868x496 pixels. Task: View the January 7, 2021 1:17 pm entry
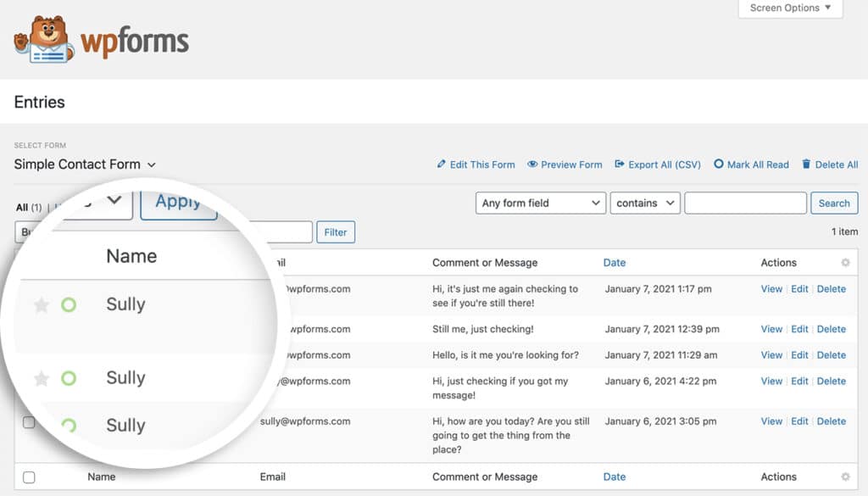(771, 289)
